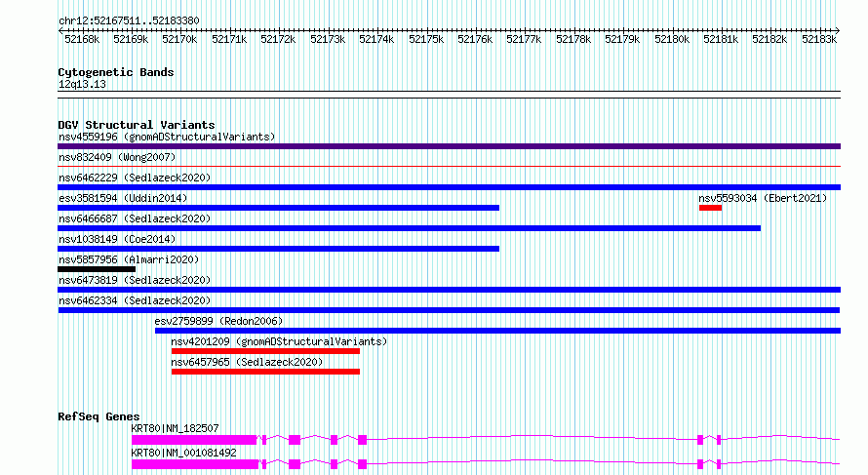Click the 52176k ruler tick label
Viewport: 868px width, 475px height.
click(475, 39)
